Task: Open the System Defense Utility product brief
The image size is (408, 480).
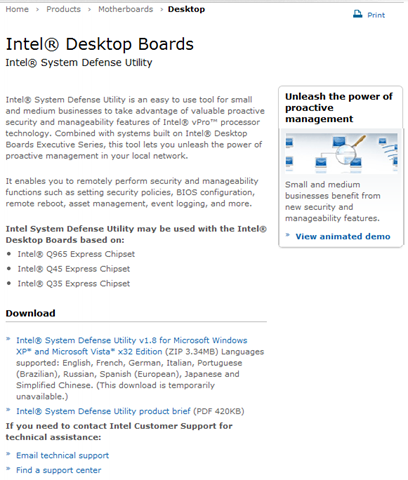Action: [x=103, y=411]
